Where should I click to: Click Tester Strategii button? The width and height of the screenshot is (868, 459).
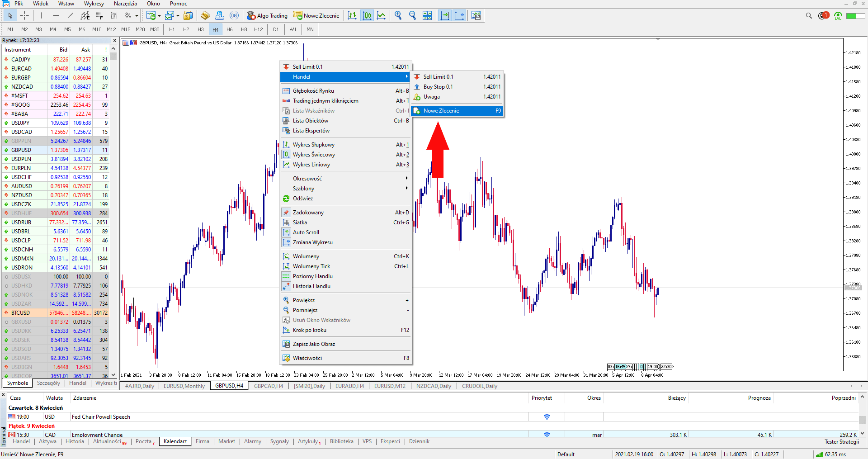(841, 442)
